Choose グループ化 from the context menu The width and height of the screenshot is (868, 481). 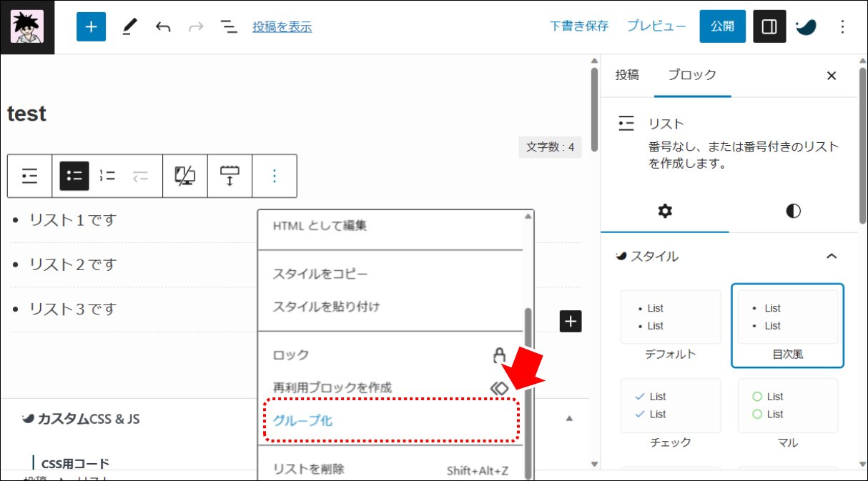pos(303,421)
